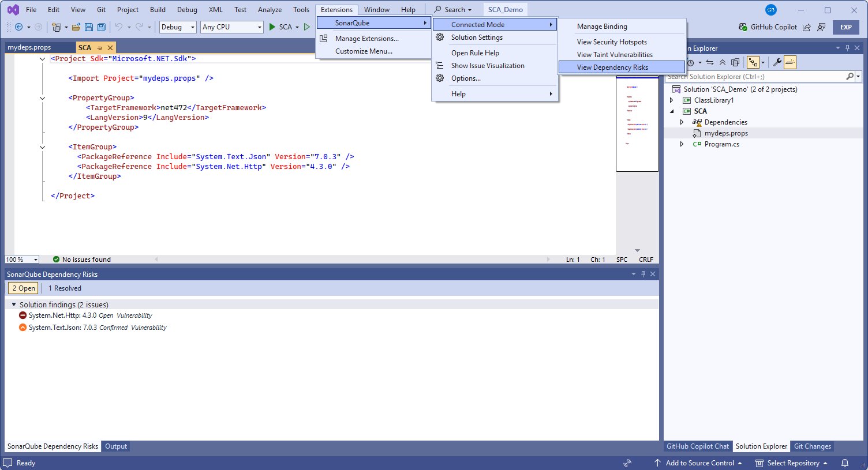
Task: Click the account badge icon in title bar
Action: [x=771, y=10]
